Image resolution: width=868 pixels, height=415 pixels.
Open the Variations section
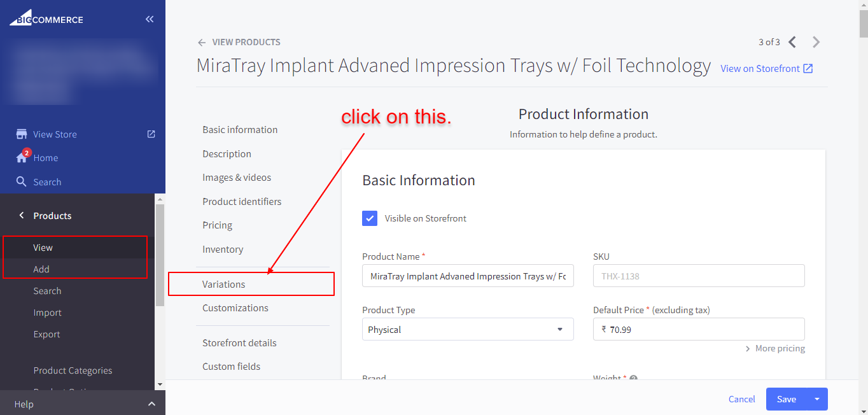(223, 284)
